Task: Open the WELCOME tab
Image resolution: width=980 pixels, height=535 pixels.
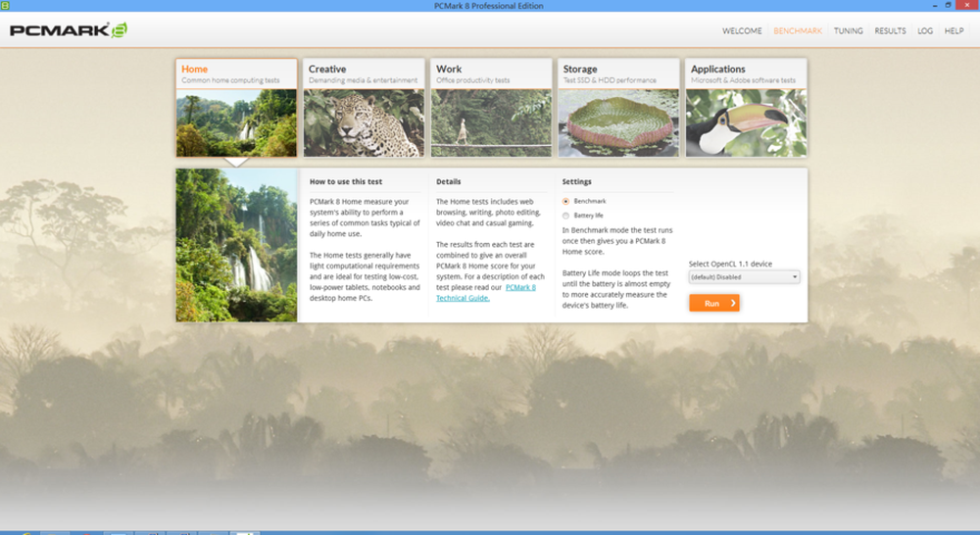Action: (x=742, y=30)
